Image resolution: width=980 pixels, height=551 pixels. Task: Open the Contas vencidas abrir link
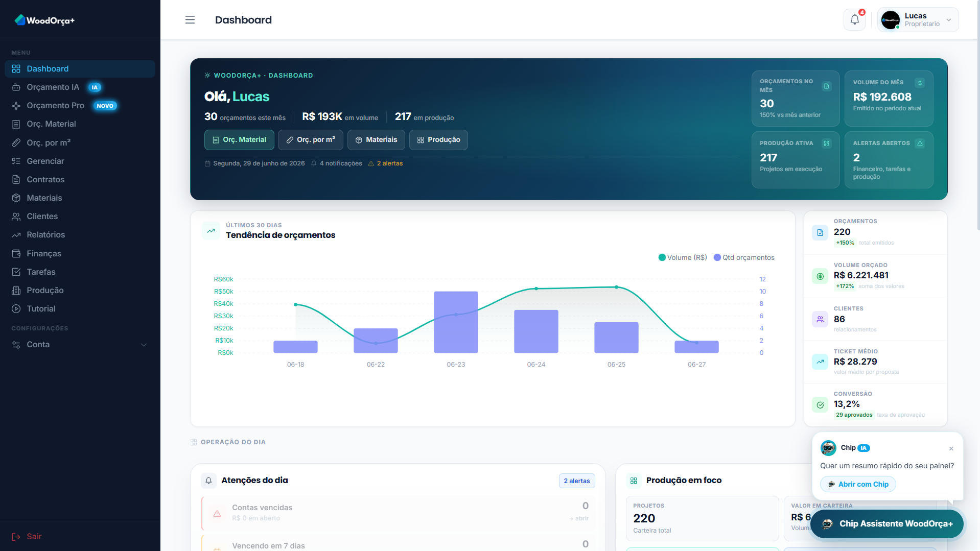pyautogui.click(x=579, y=519)
